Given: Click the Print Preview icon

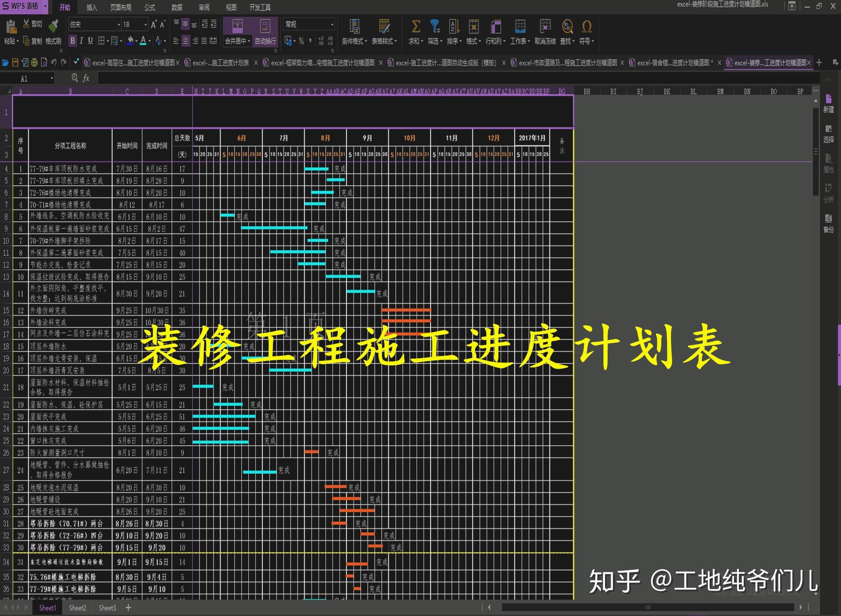Looking at the screenshot, I should coord(44,63).
